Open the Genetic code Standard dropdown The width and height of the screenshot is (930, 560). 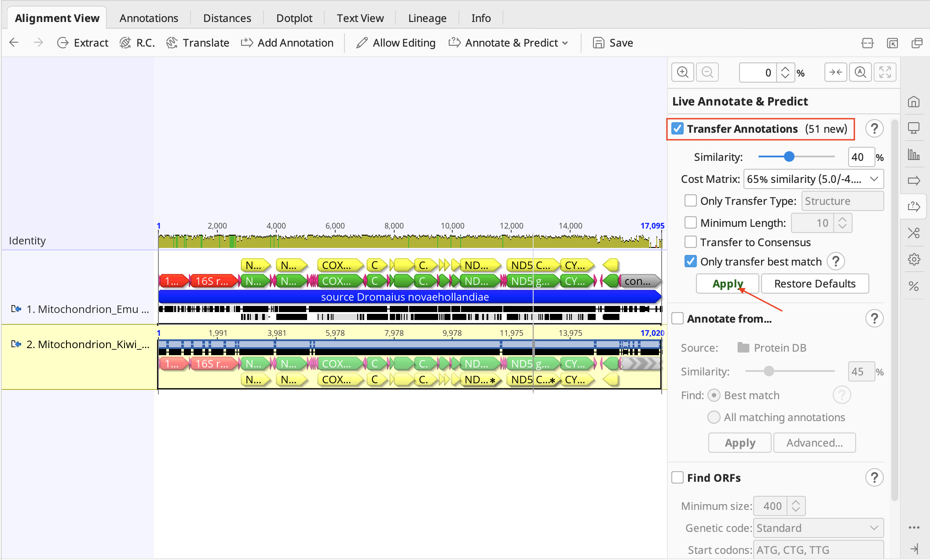817,528
